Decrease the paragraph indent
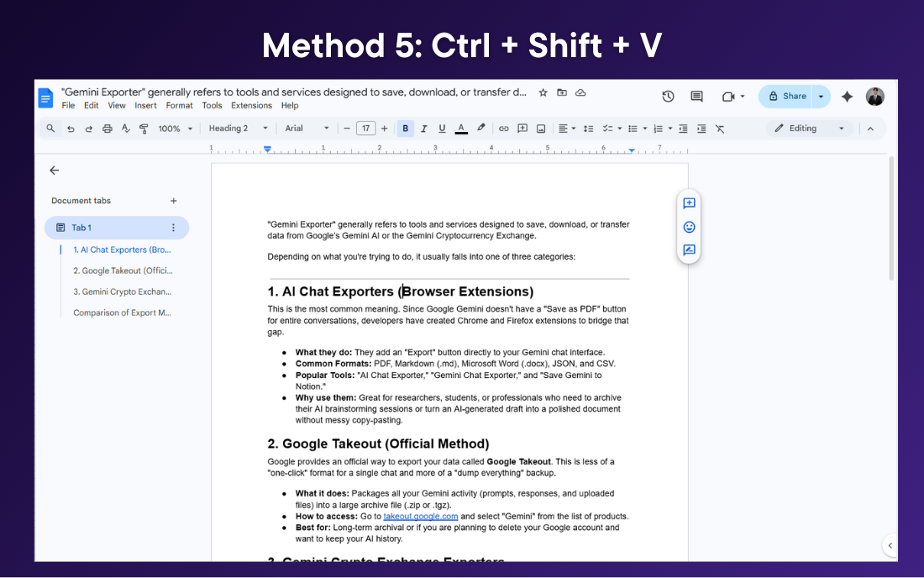924x578 pixels. point(683,129)
